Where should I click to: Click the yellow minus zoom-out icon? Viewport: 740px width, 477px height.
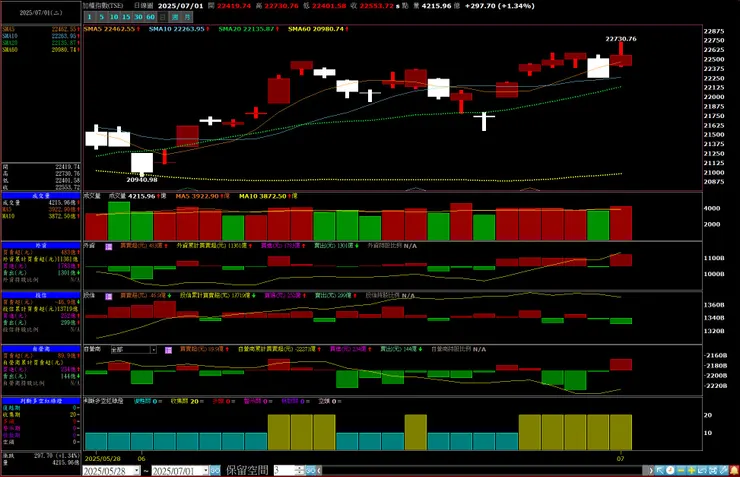[x=681, y=470]
